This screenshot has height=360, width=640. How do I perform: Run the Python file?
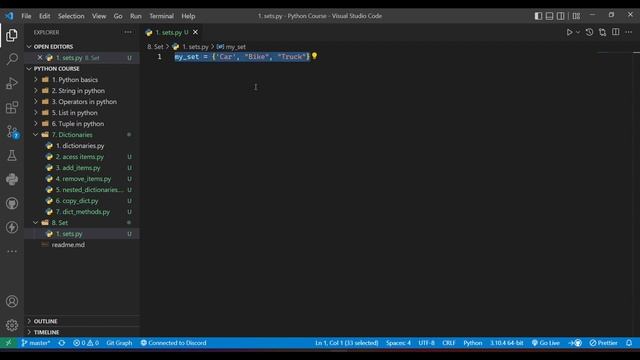(x=569, y=32)
